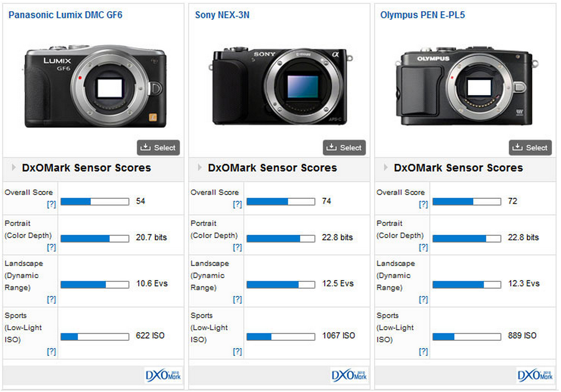Open Overall Score help for Panasonic GF6
561x392 pixels.
51,204
